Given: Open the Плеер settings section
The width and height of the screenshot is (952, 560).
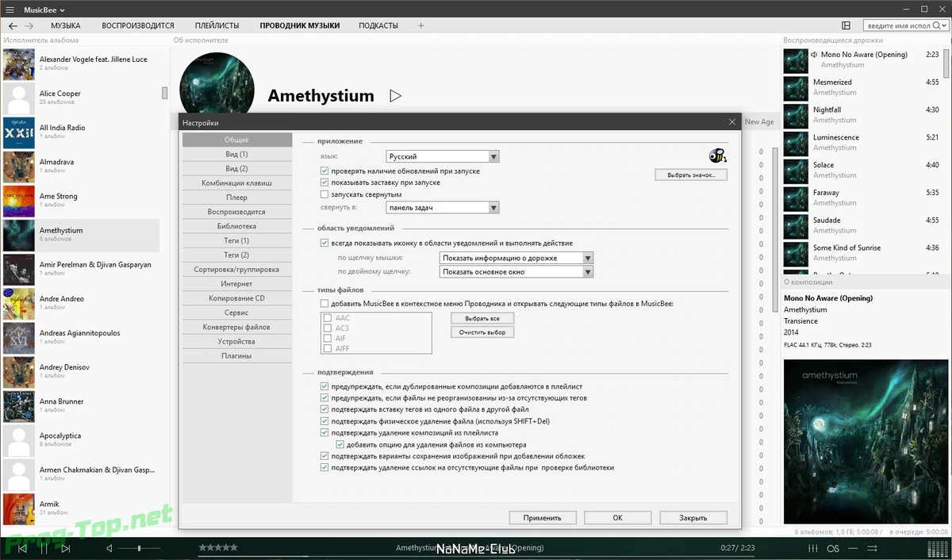Looking at the screenshot, I should click(236, 198).
